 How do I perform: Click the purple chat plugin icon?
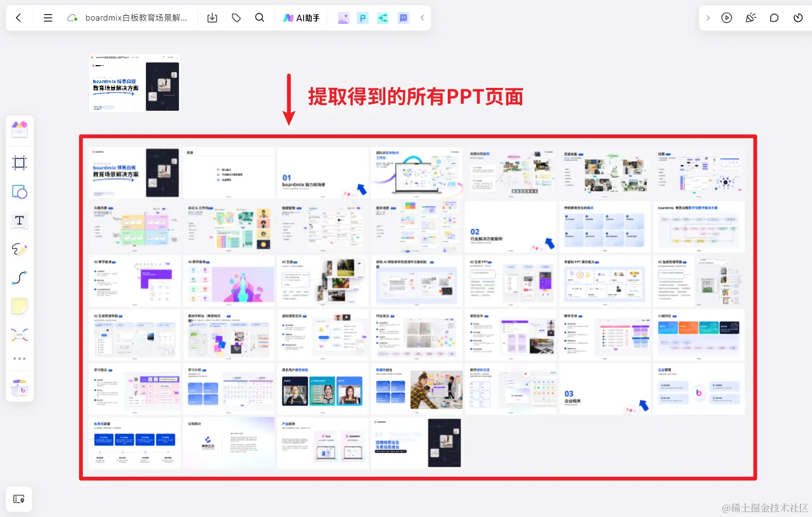coord(403,18)
